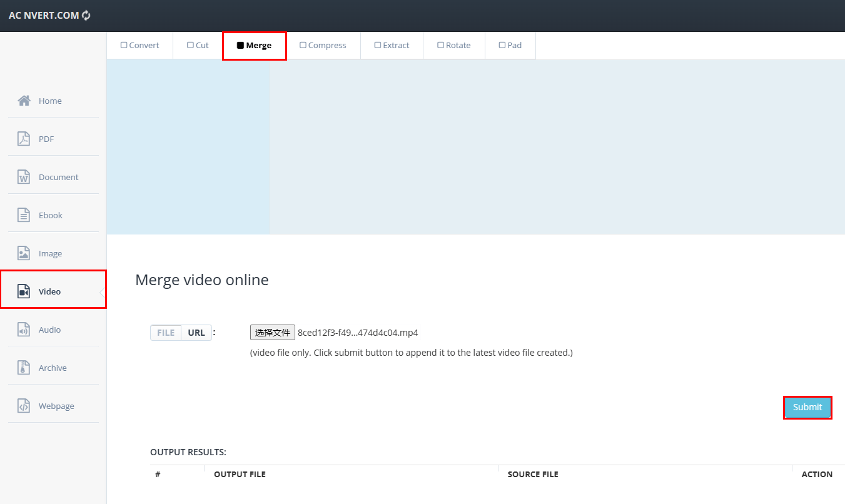Open the Webpage code icon
This screenshot has height=504, width=845.
[24, 406]
